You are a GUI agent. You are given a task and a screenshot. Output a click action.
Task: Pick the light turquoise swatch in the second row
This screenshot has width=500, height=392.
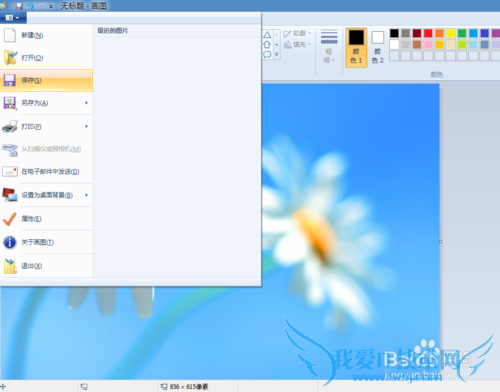point(473,44)
